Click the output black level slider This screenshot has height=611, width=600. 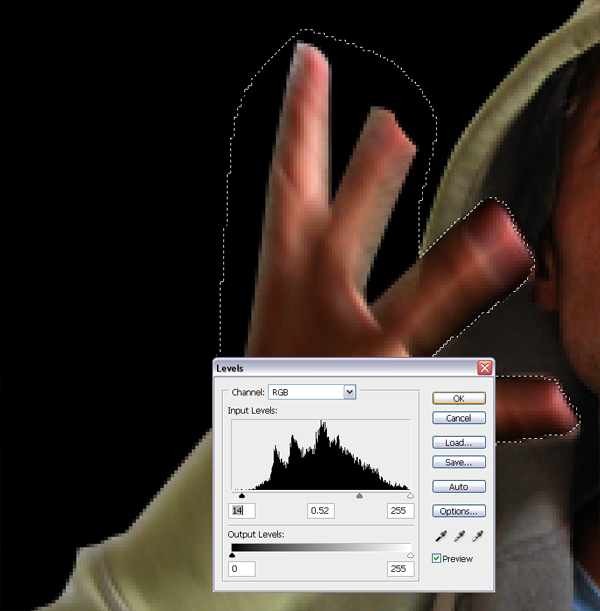click(x=233, y=555)
